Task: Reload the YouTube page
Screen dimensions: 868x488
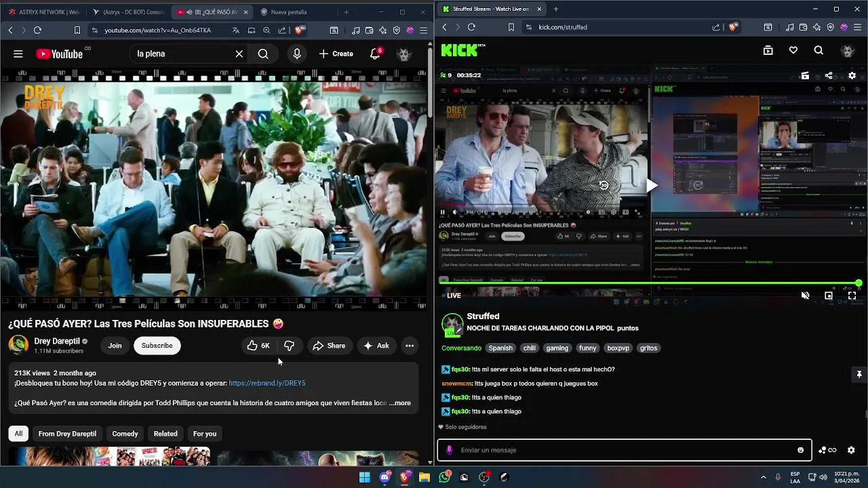Action: click(37, 30)
